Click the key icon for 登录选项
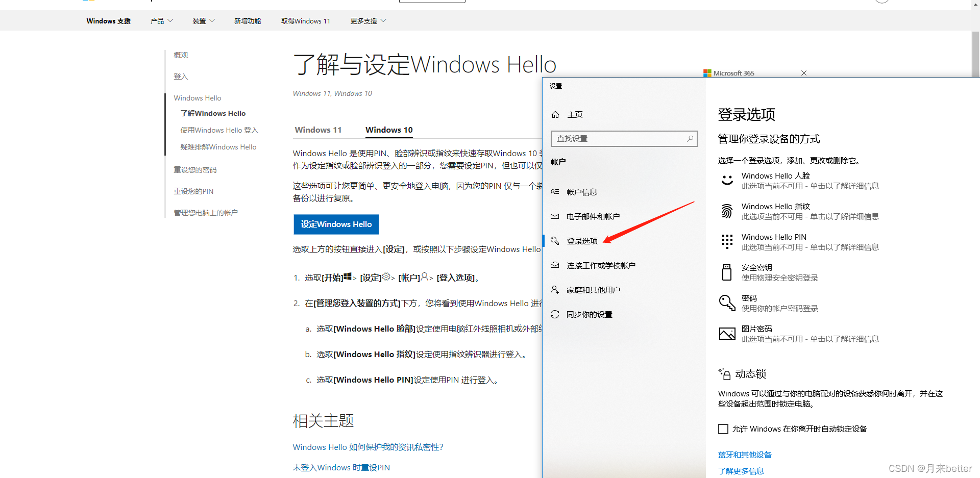980x478 pixels. (x=555, y=241)
